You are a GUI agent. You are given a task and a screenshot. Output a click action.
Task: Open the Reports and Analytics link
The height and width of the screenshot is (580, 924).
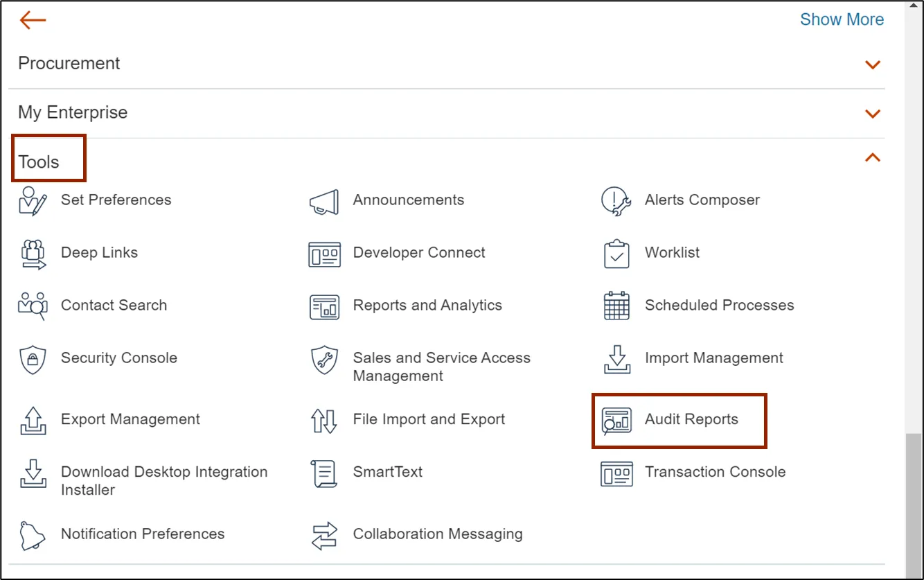[x=427, y=306]
